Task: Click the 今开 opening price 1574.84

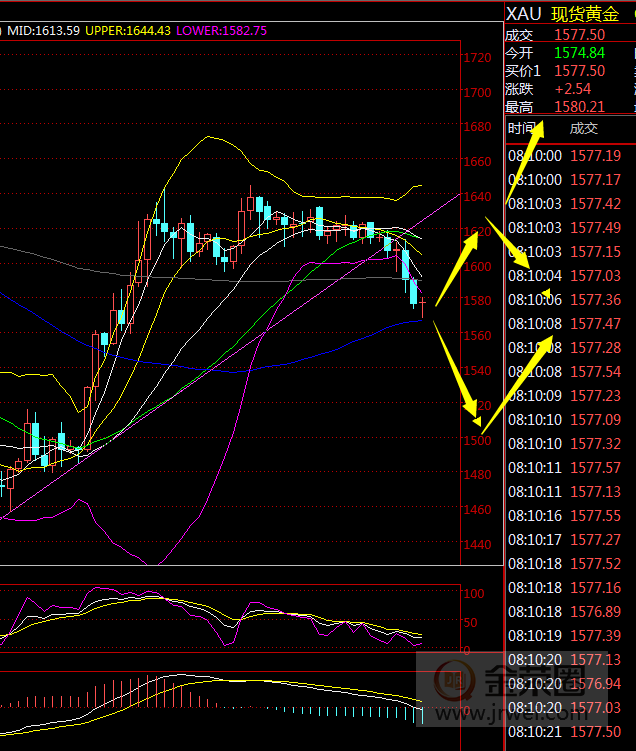Action: click(580, 52)
